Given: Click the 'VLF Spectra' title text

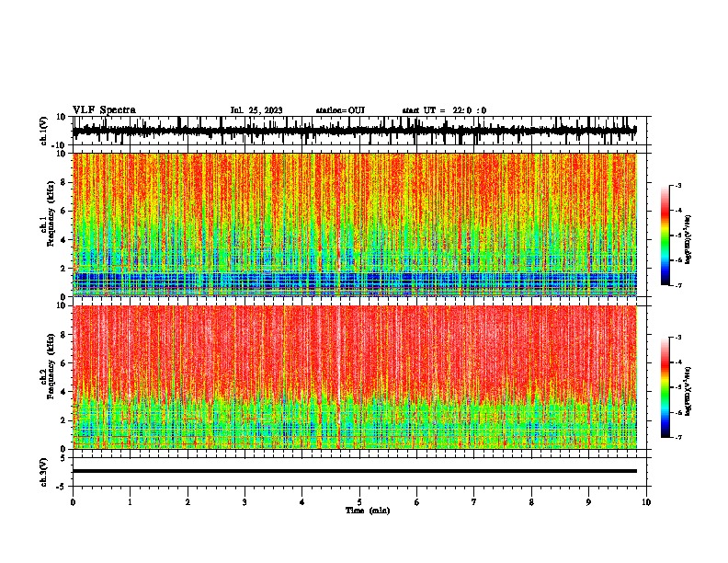Looking at the screenshot, I should coord(104,109).
